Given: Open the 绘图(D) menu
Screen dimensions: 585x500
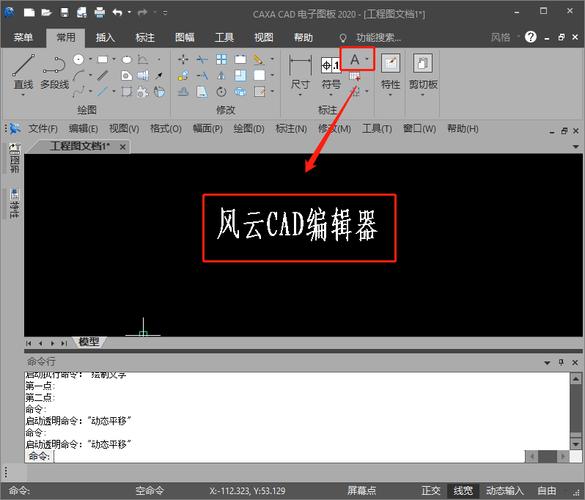Looking at the screenshot, I should (248, 129).
